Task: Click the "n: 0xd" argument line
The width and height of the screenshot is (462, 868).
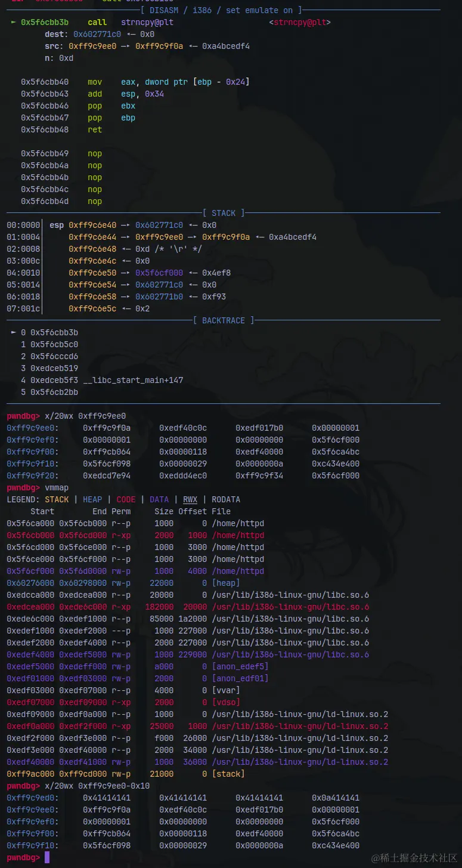Action: (59, 58)
